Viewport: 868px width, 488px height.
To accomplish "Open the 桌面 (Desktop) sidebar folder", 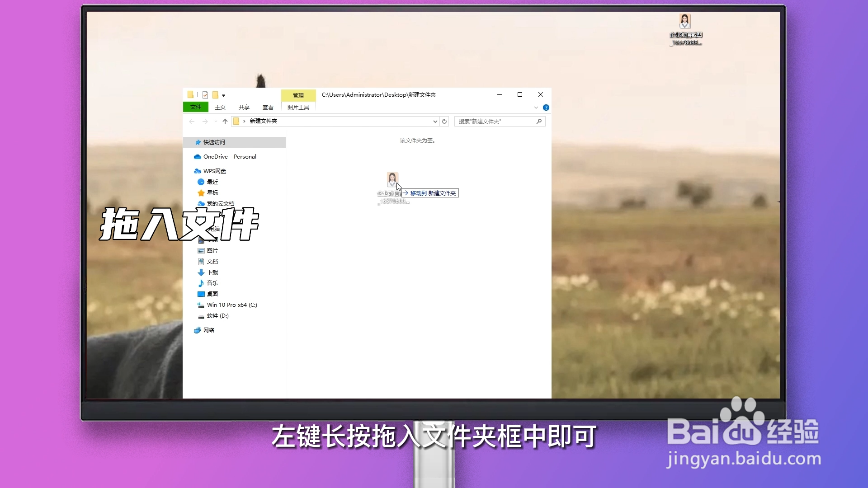I will pos(212,294).
